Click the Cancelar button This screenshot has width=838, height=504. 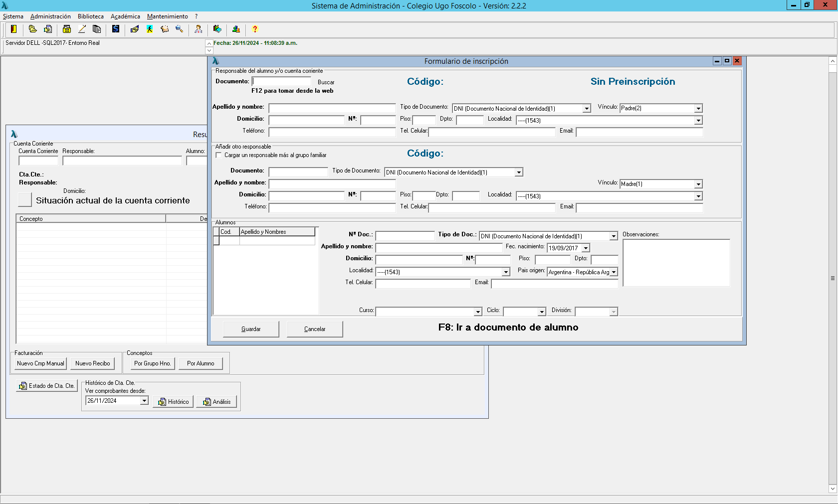(x=315, y=329)
